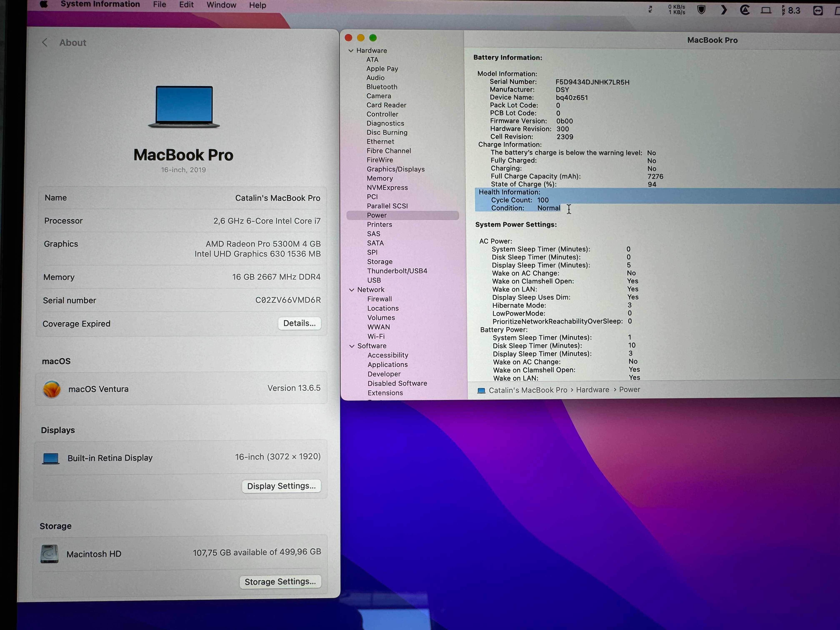The image size is (840, 630).
Task: Click the battery serial F5D9434DJNHK7LR5H
Action: pos(592,82)
